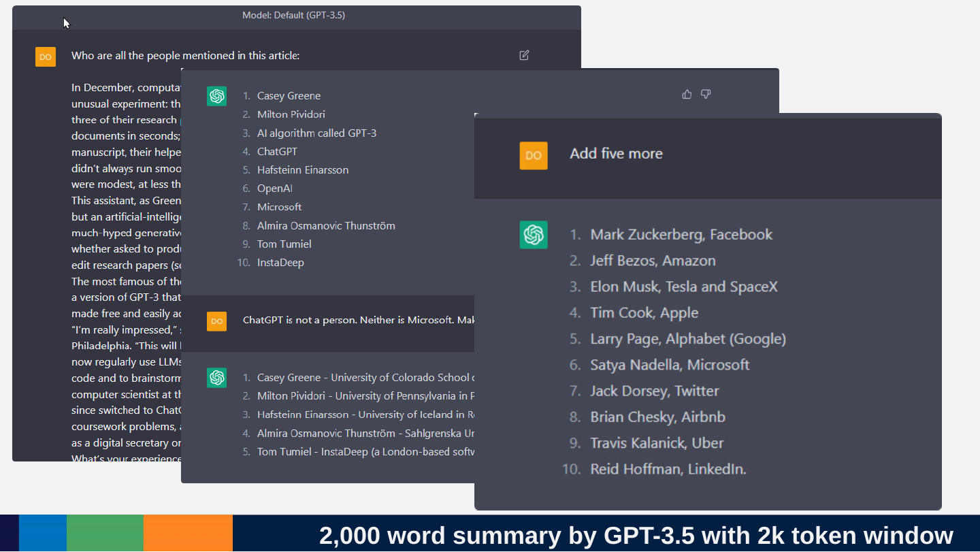Select the "ChatGPT" entry in the numbered list
Screen dimensions: 980x552
click(x=277, y=151)
